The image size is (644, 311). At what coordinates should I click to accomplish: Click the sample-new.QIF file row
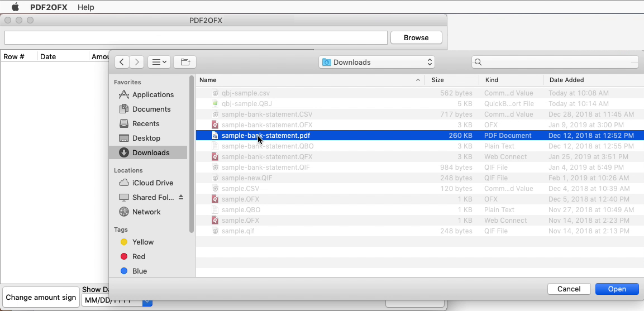420,178
